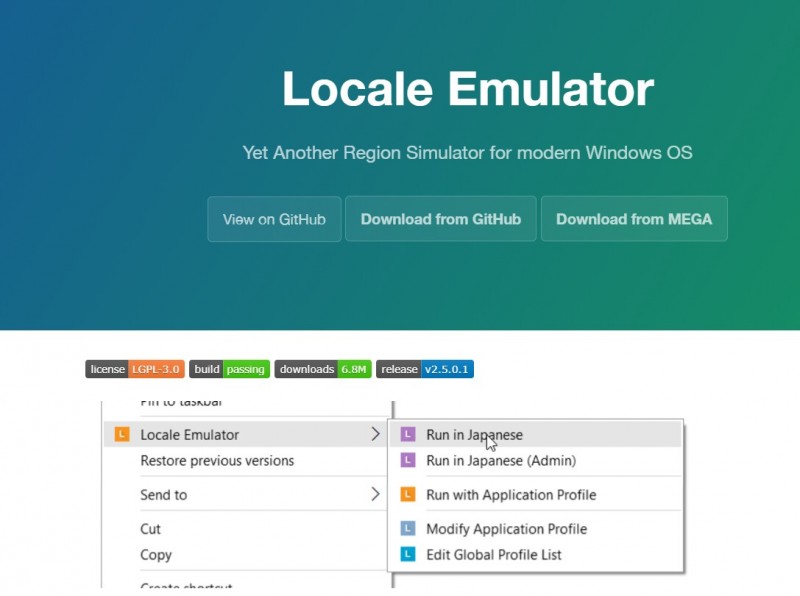Click the context menu screenshot image
This screenshot has height=596, width=800.
point(393,494)
